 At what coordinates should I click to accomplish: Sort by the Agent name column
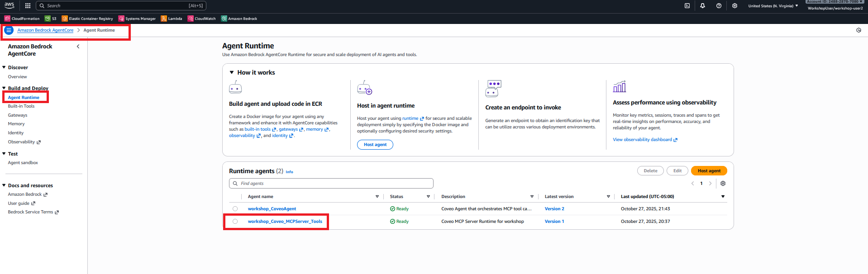(377, 197)
